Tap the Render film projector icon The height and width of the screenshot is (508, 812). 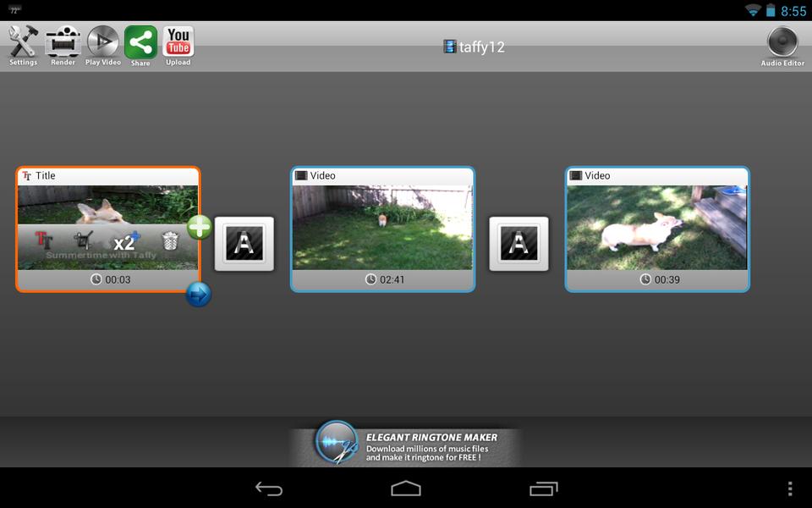tap(63, 45)
